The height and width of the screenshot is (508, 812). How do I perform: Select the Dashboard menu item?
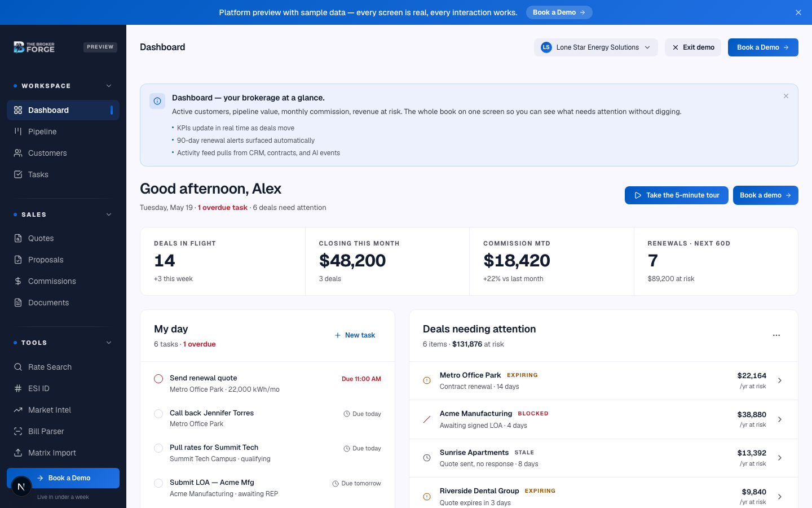point(63,110)
